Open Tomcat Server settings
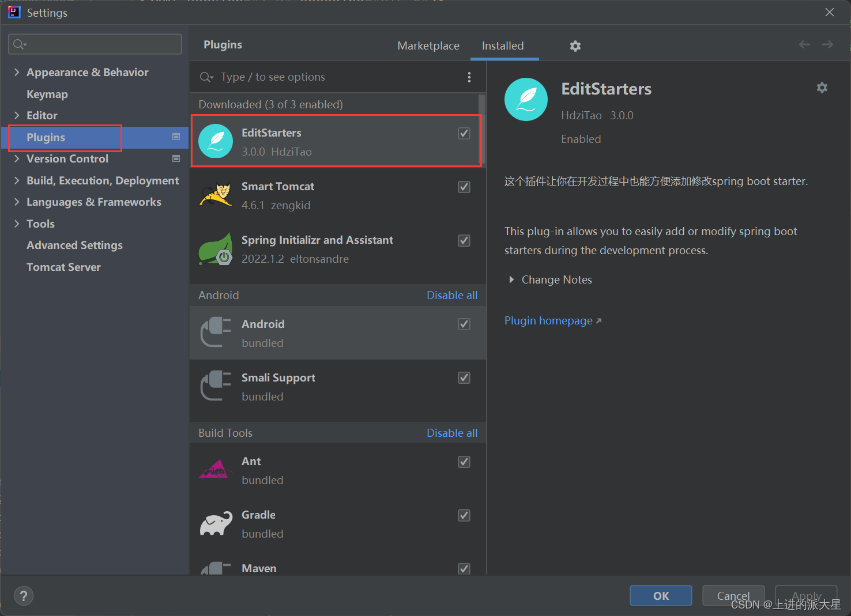851x616 pixels. [63, 267]
